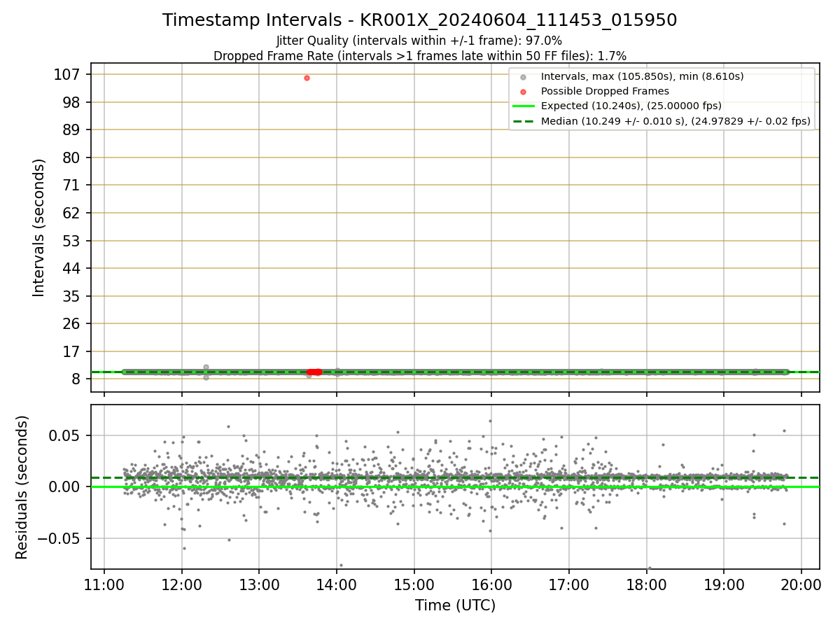Viewport: 840px width, 630px height.
Task: Click the x-axis tick label '18:00'
Action: (x=646, y=585)
